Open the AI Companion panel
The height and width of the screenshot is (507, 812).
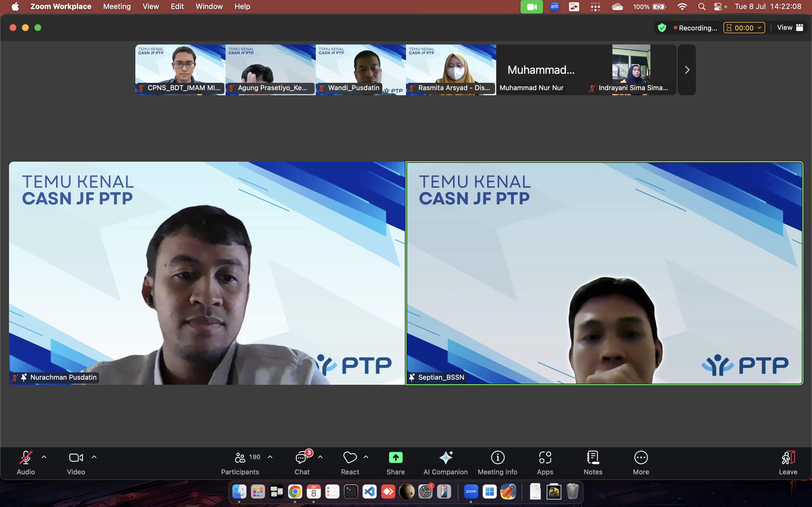[x=445, y=463]
